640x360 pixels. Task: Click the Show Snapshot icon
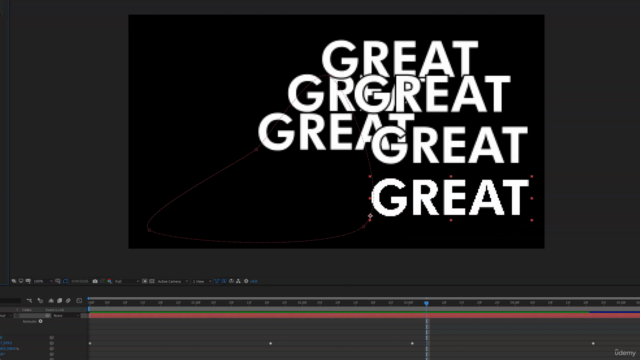pyautogui.click(x=102, y=281)
